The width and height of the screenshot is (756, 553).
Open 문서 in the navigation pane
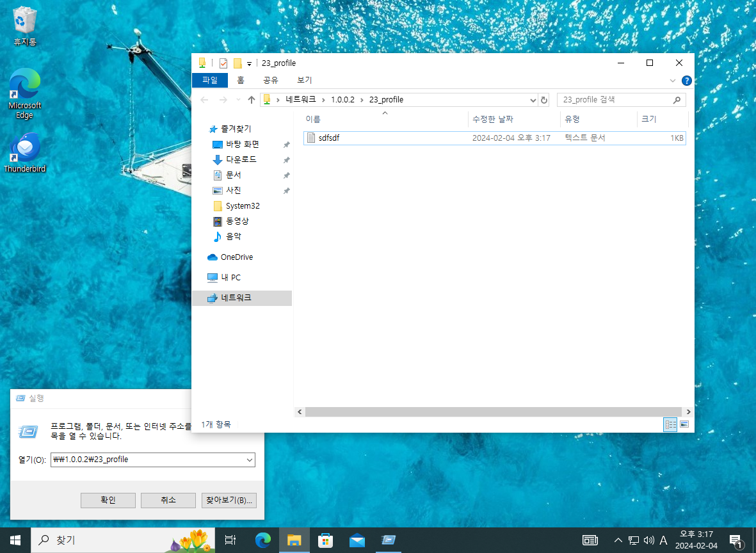pyautogui.click(x=234, y=175)
